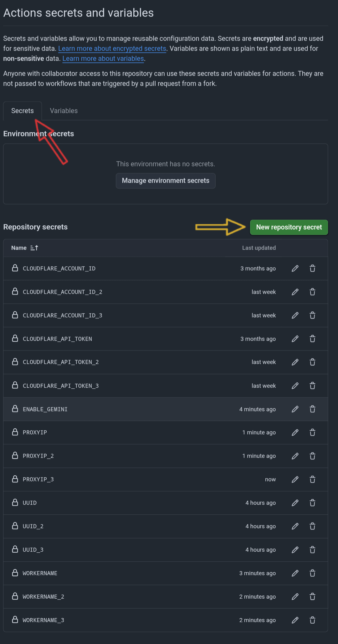Screen dimensions: 338x644
Task: Switch to the Variables tab
Action: click(x=64, y=111)
